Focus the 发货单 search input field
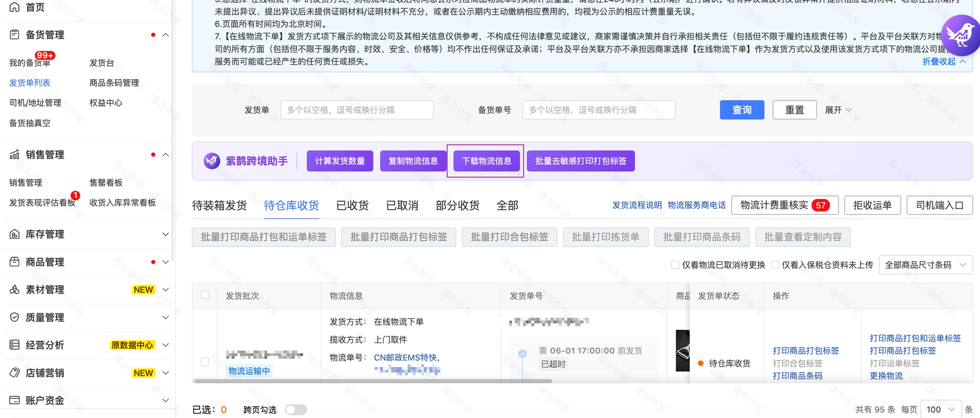Image resolution: width=980 pixels, height=418 pixels. 357,110
